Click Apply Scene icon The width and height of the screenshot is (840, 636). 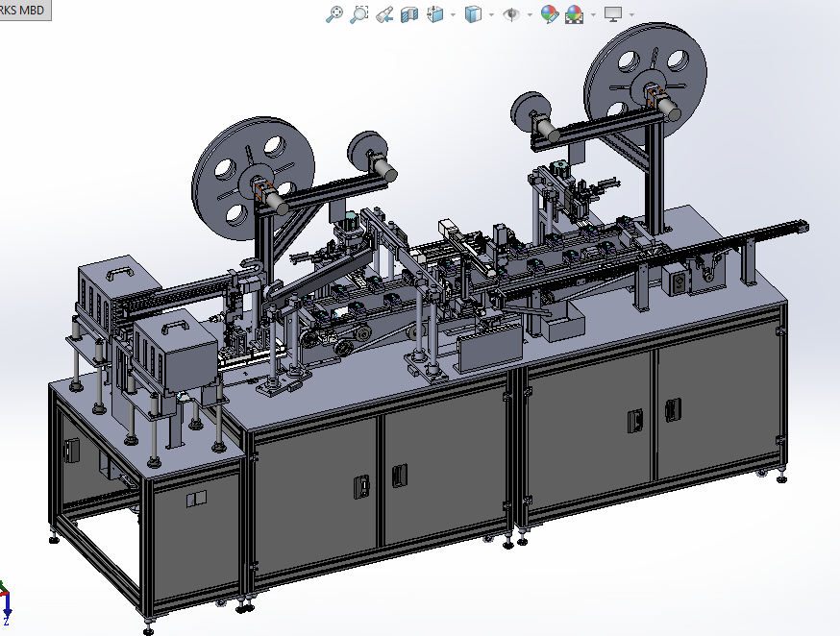(575, 14)
